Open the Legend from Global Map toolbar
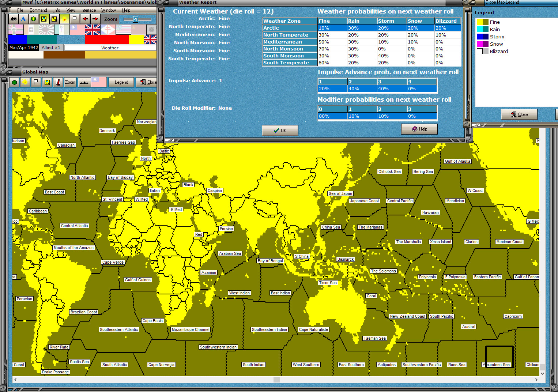This screenshot has width=558, height=392. tap(121, 82)
